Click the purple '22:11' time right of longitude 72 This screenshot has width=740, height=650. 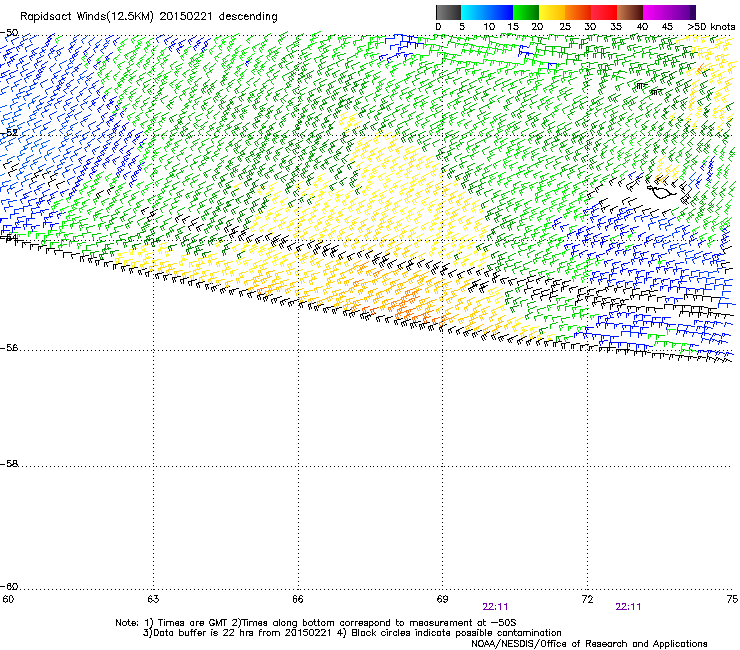click(x=628, y=607)
